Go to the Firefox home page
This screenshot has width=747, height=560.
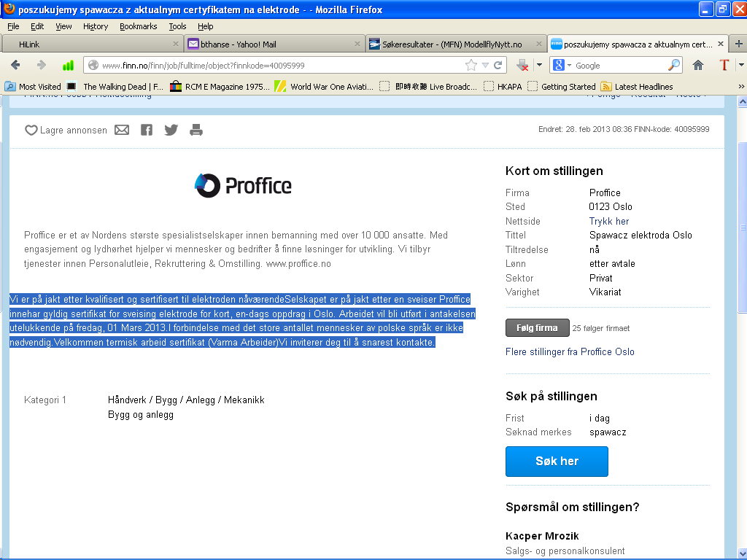tap(698, 65)
